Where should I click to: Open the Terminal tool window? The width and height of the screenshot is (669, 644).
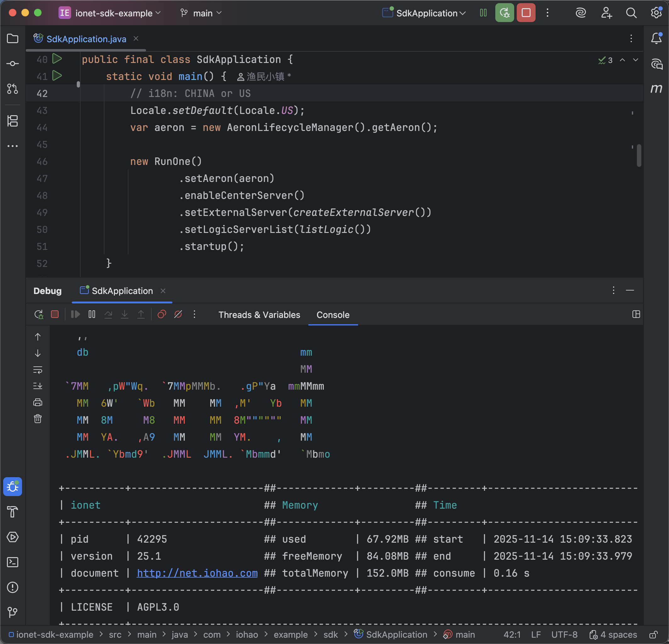click(13, 562)
